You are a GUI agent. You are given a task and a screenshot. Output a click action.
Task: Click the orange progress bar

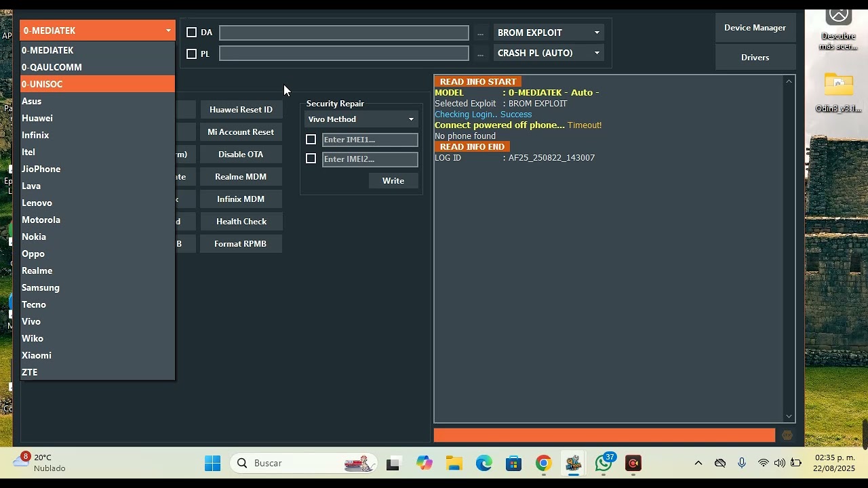[604, 435]
